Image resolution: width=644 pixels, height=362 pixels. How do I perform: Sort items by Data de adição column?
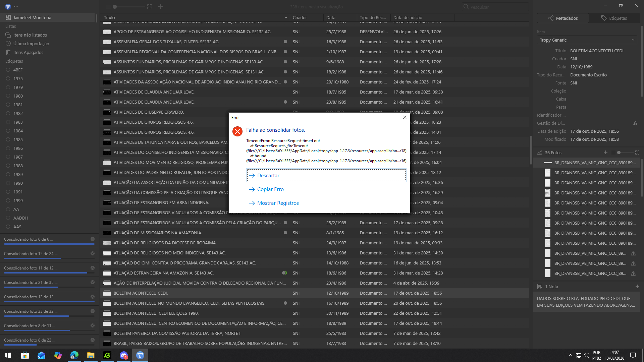(408, 17)
